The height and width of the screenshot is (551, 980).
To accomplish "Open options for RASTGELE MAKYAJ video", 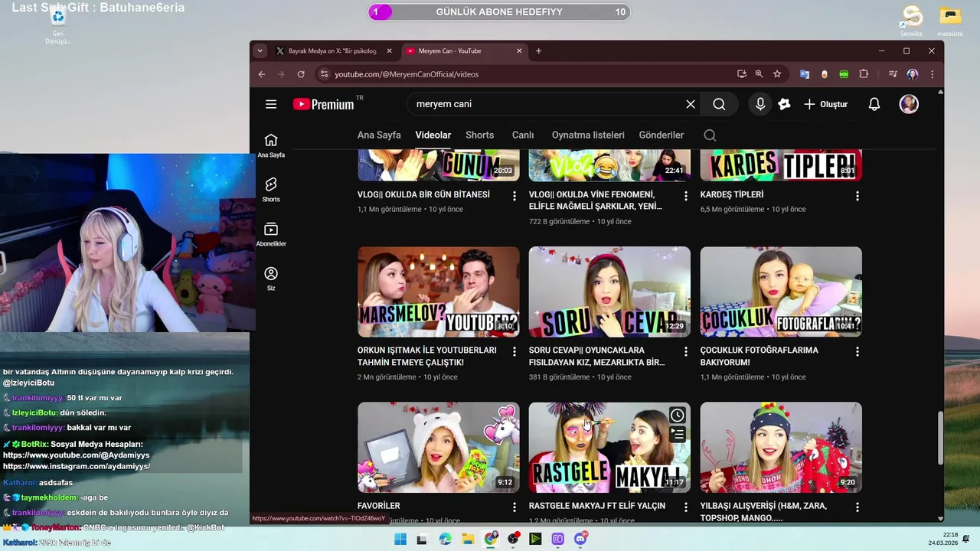I will pyautogui.click(x=686, y=507).
